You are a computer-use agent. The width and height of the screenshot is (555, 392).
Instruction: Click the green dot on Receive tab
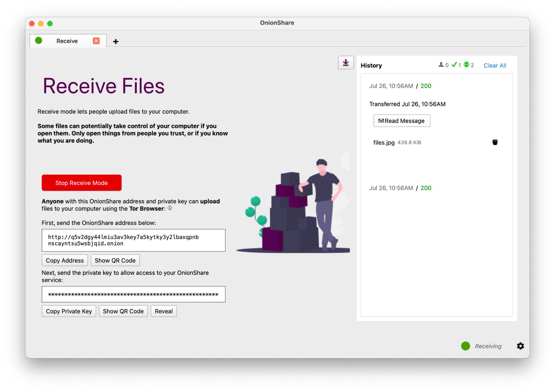(x=38, y=40)
